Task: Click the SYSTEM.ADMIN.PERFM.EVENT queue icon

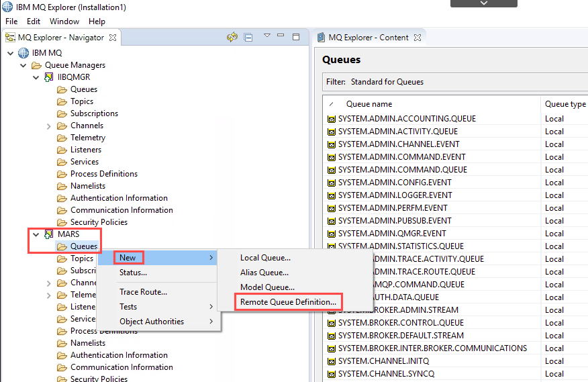Action: pyautogui.click(x=331, y=209)
